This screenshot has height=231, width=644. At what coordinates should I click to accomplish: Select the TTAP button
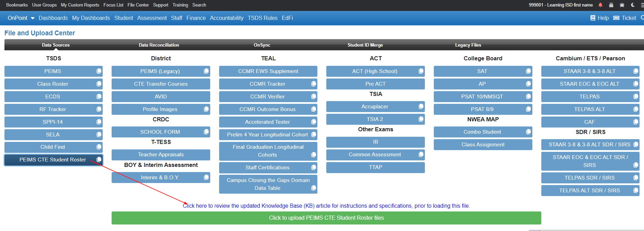point(375,167)
